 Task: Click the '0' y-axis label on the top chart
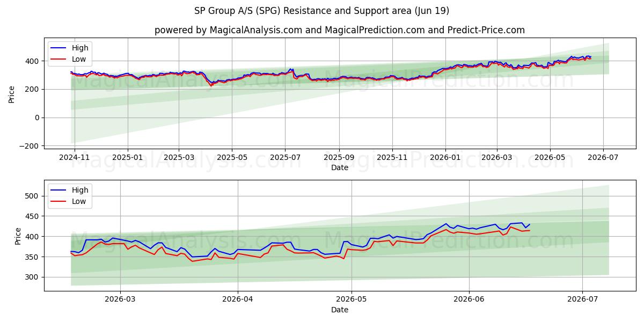coord(38,118)
